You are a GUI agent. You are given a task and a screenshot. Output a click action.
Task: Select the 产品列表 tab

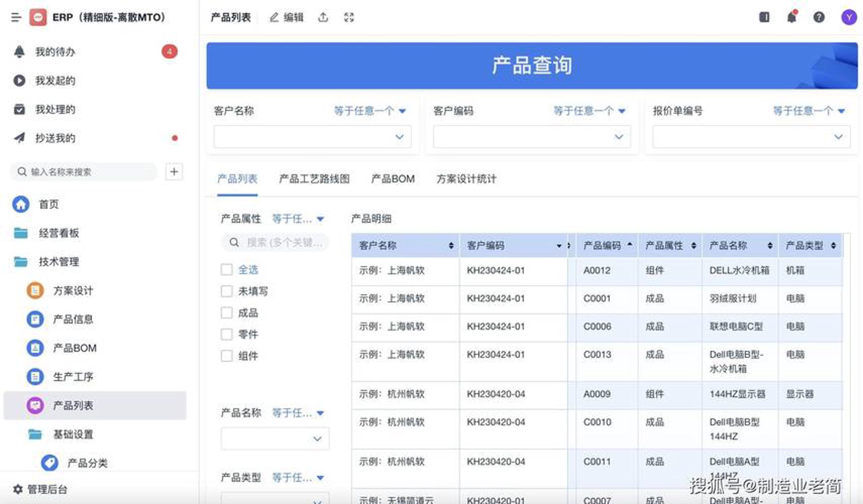coord(237,179)
